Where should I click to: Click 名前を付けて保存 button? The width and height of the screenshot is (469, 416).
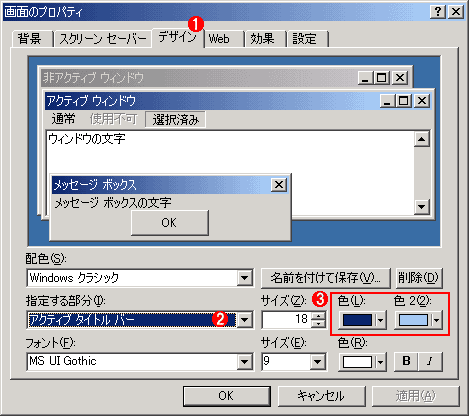(x=325, y=278)
